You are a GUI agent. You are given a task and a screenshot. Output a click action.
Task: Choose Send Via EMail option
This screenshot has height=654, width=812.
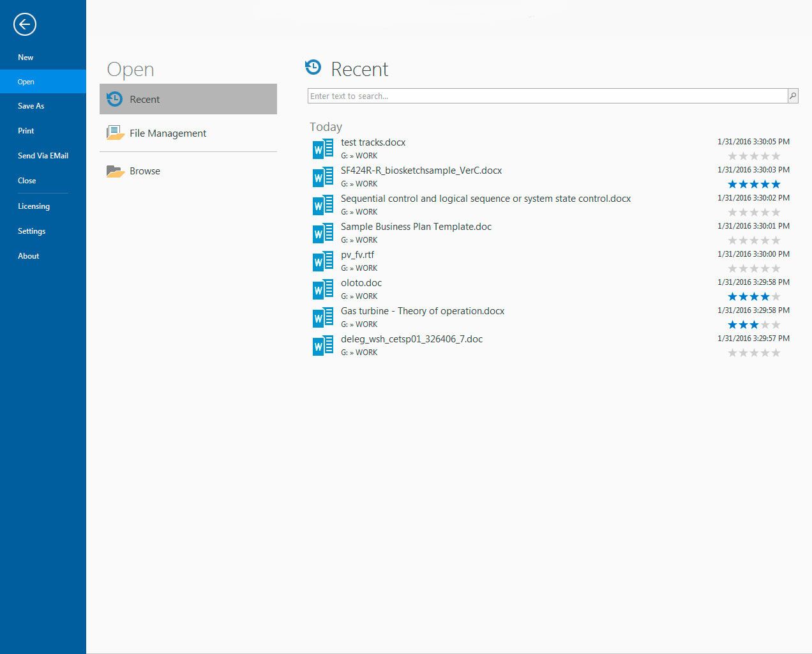tap(43, 156)
